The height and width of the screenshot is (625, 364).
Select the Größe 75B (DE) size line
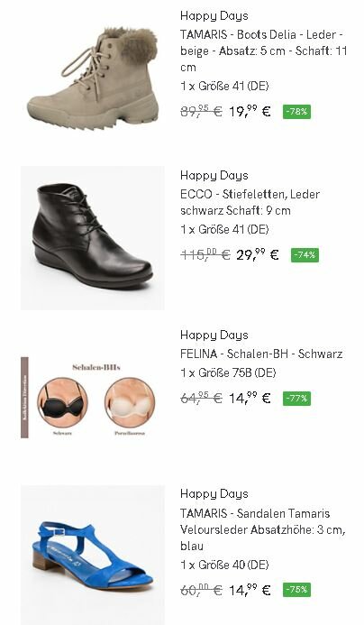point(228,373)
